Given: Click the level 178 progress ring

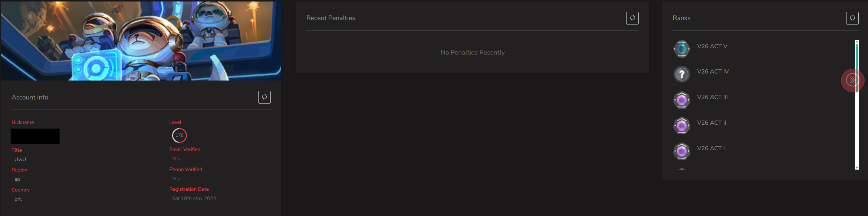Looking at the screenshot, I should tap(180, 135).
